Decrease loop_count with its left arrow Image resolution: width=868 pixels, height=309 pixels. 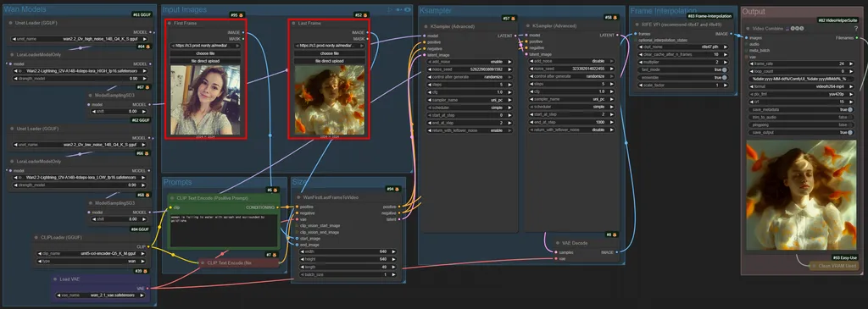point(751,72)
